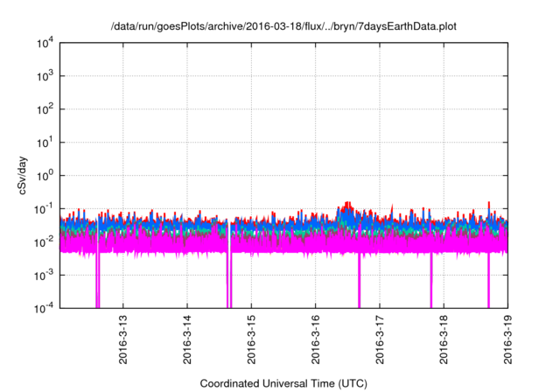Click the magenta dropout spike left of 2016-3-13
Screen dimensions: 560x392
98,280
